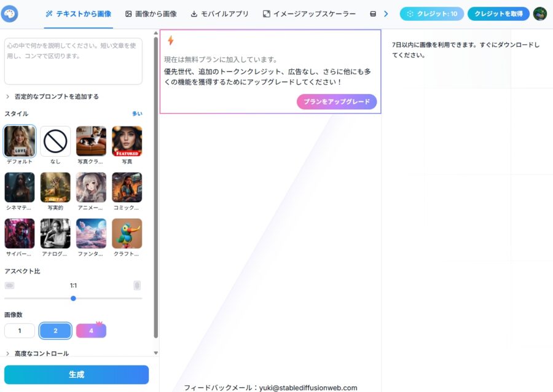Switch to 画像から画像 tab
Image resolution: width=553 pixels, height=392 pixels.
point(151,14)
